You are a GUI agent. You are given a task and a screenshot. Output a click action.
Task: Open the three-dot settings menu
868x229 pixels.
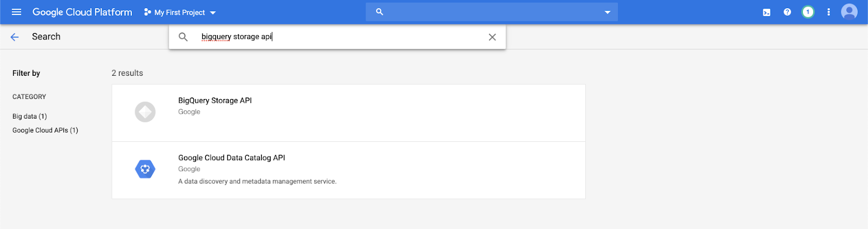pos(828,12)
